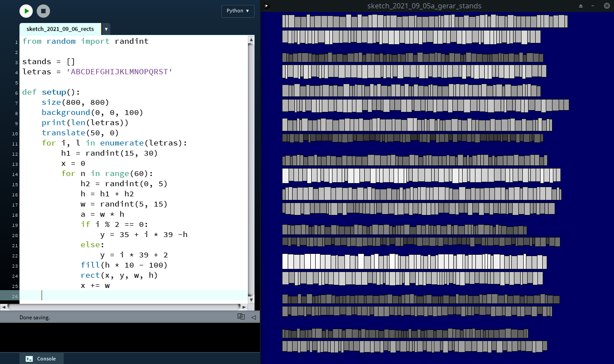Place cursor on empty line 26
This screenshot has height=364, width=614.
[133, 295]
